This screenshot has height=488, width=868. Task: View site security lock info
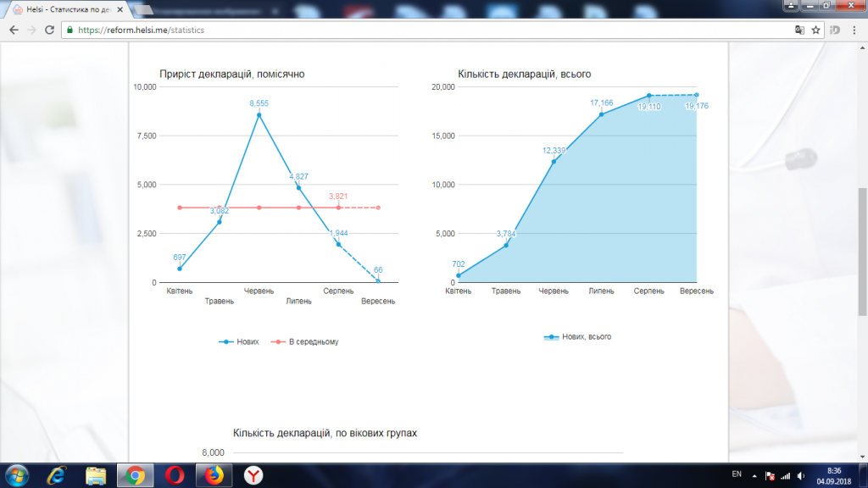[70, 30]
